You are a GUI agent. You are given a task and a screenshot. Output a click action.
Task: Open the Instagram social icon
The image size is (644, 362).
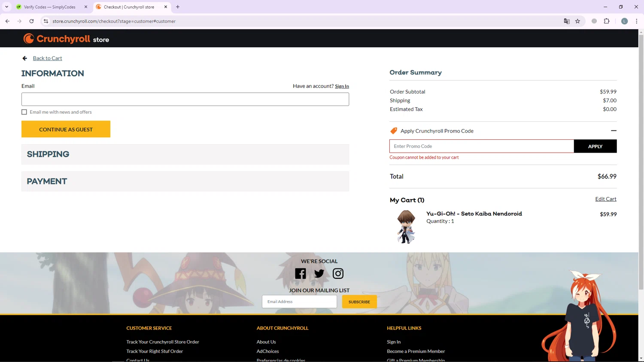click(x=338, y=274)
